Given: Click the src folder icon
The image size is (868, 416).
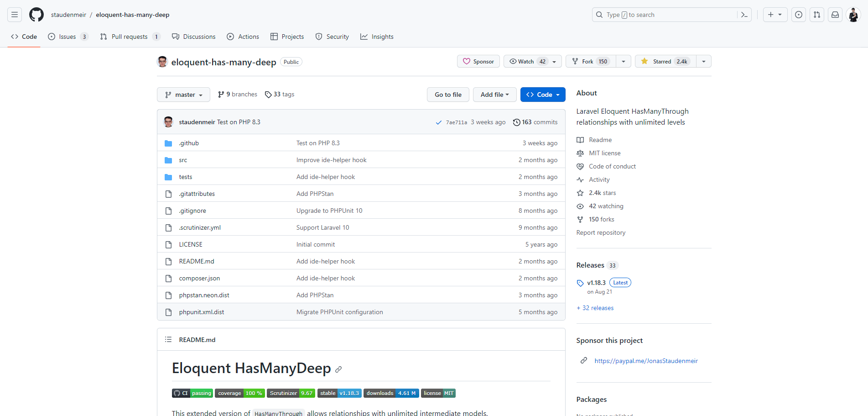Looking at the screenshot, I should click(x=168, y=160).
